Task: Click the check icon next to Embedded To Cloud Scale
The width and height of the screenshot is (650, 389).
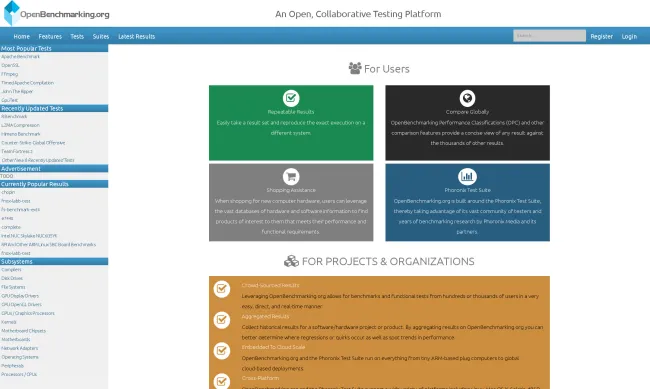Action: [x=222, y=351]
